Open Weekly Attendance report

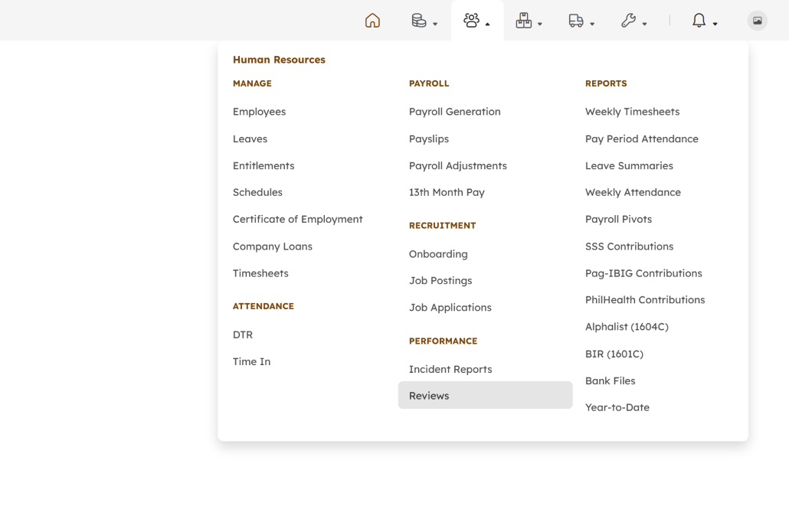coord(633,192)
